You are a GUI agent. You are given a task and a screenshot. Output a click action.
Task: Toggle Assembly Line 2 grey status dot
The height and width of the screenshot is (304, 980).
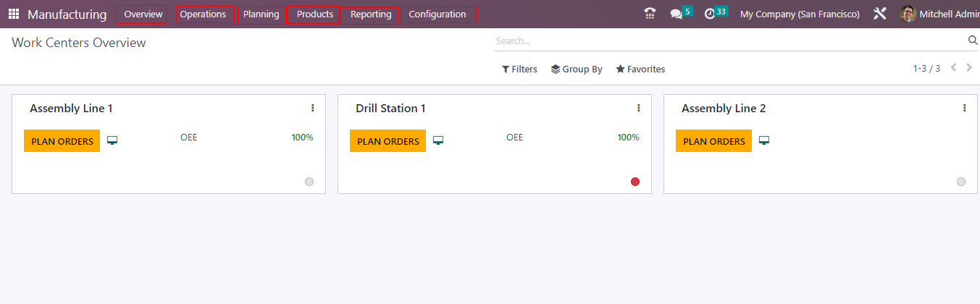point(961,182)
